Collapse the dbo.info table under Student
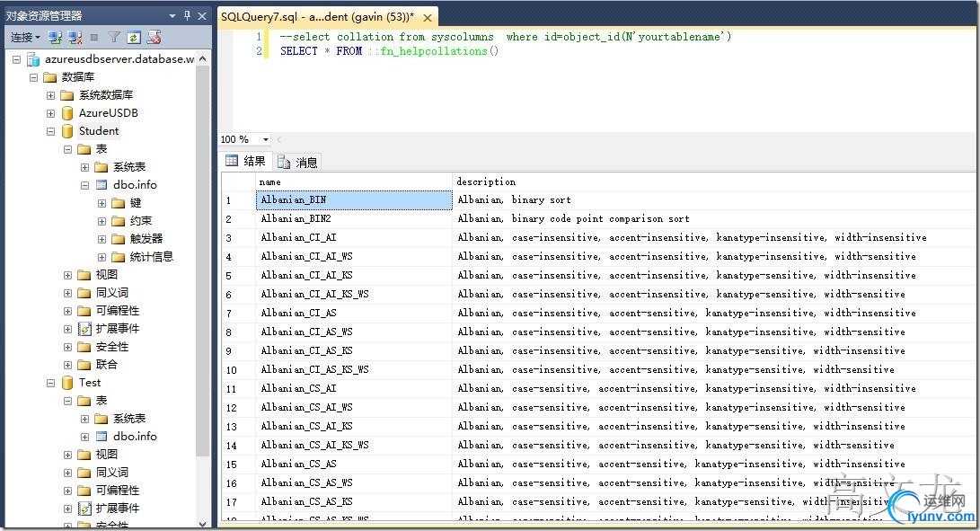This screenshot has height=531, width=980. [x=84, y=185]
